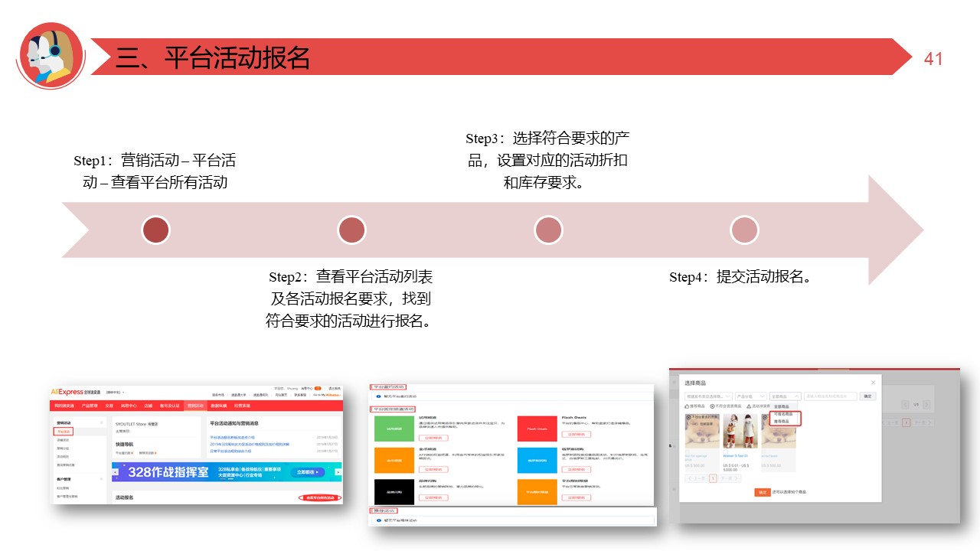
Task: Click the grey 确定 button beside the search box
Action: click(x=867, y=396)
